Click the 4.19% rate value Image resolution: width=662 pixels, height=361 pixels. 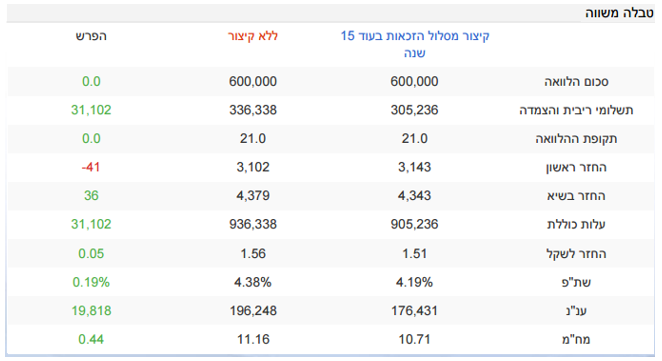[415, 282]
